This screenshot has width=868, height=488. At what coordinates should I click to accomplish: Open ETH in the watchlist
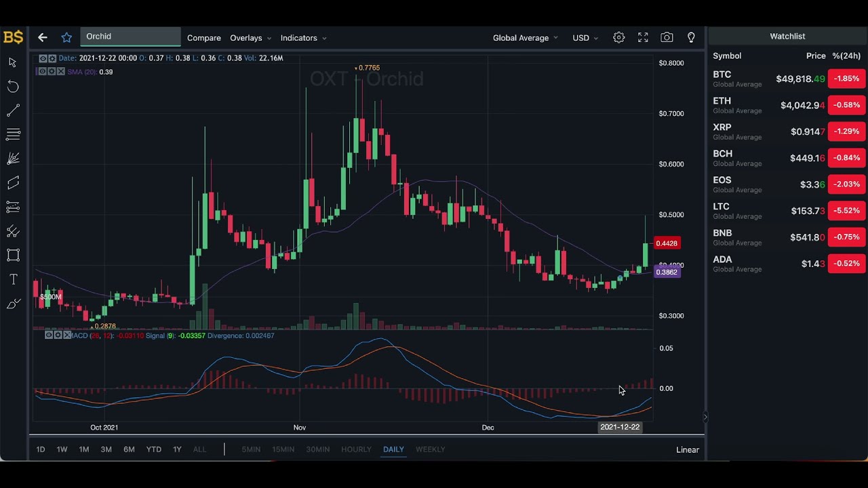coord(788,105)
